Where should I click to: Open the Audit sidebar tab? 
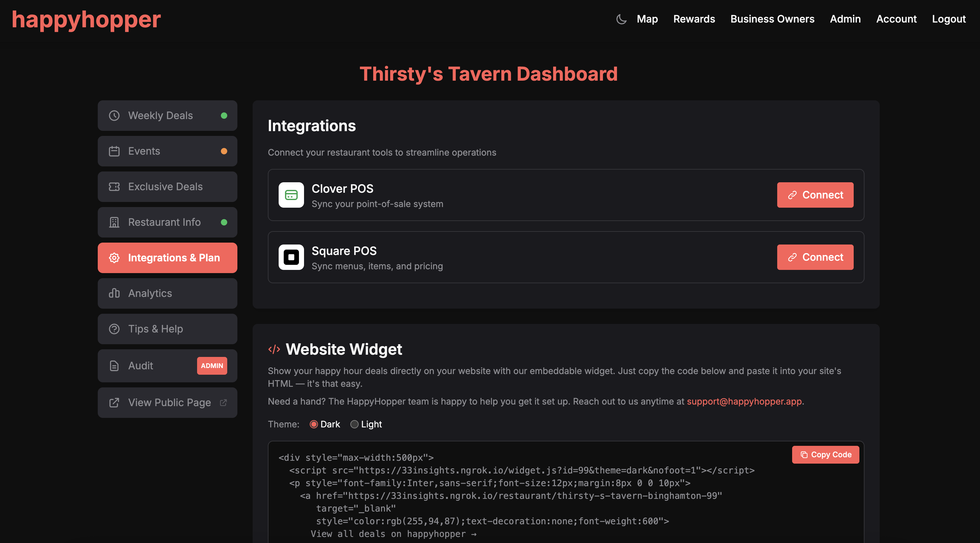[167, 365]
